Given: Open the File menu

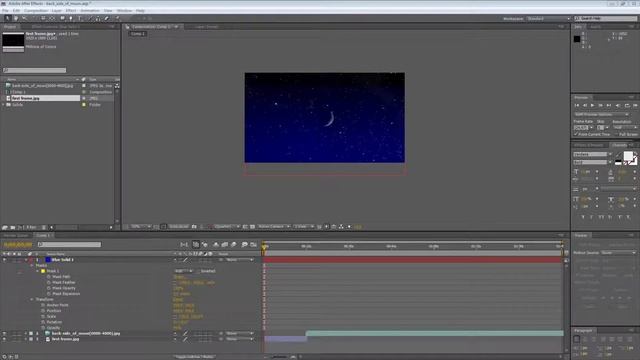Looking at the screenshot, I should (x=5, y=11).
